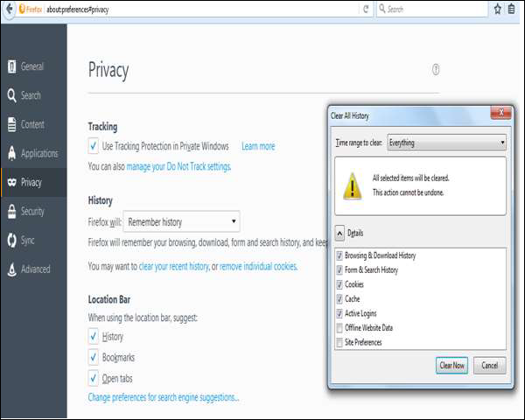Uncheck Use Tracking Protection in Private Windows

(94, 146)
